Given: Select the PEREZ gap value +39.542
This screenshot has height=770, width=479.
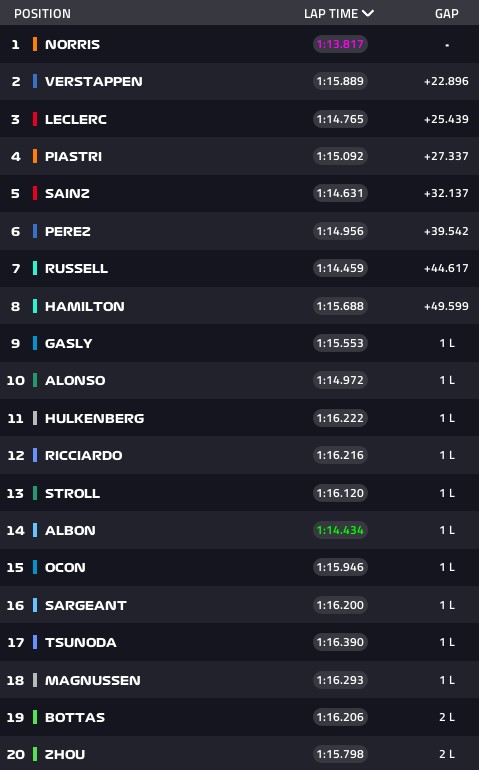Looking at the screenshot, I should click(x=446, y=231).
